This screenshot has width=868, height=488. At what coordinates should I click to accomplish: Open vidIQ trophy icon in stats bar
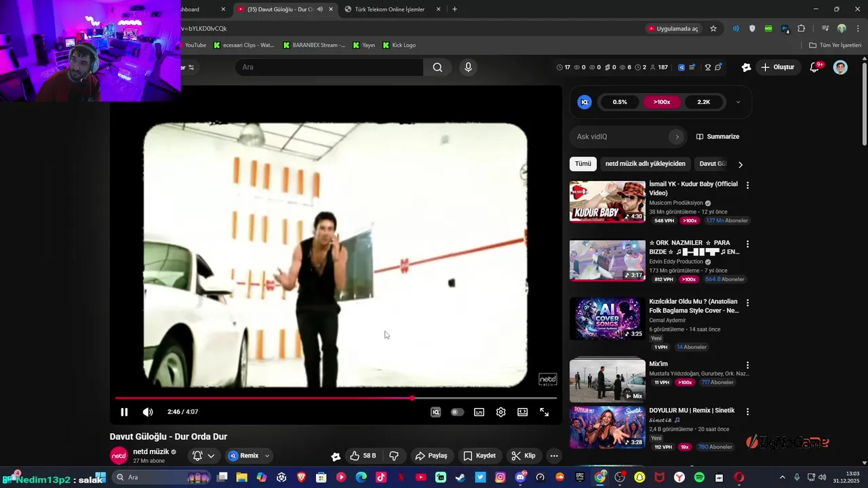[707, 67]
